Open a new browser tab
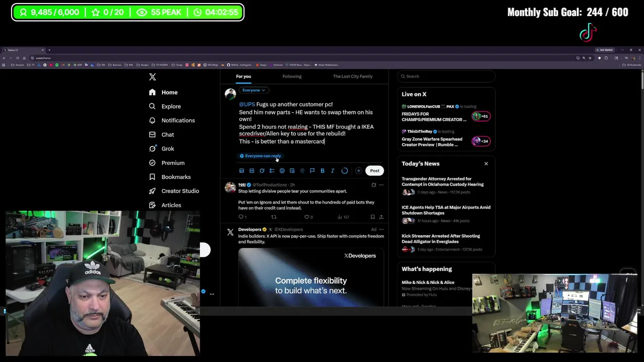 click(x=49, y=50)
